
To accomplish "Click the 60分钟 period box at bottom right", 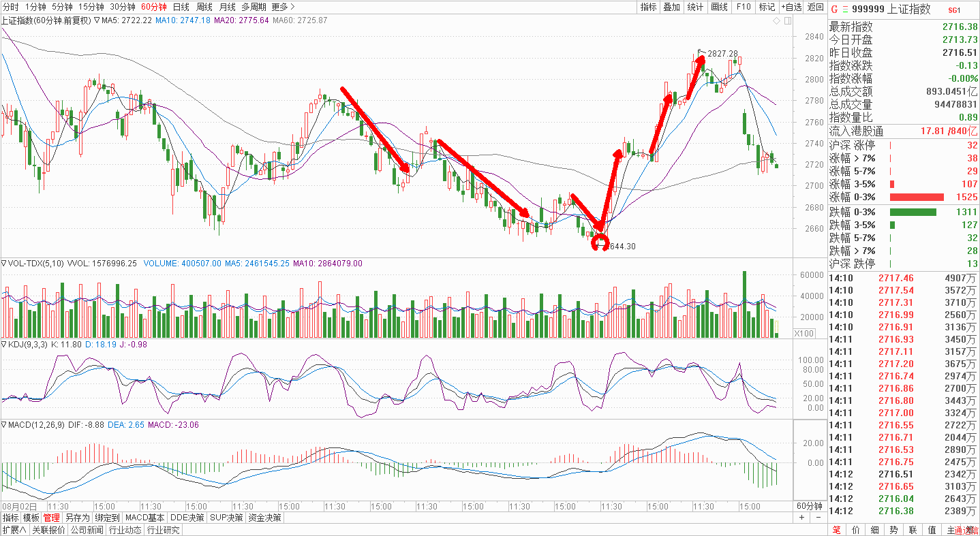I will pos(810,506).
